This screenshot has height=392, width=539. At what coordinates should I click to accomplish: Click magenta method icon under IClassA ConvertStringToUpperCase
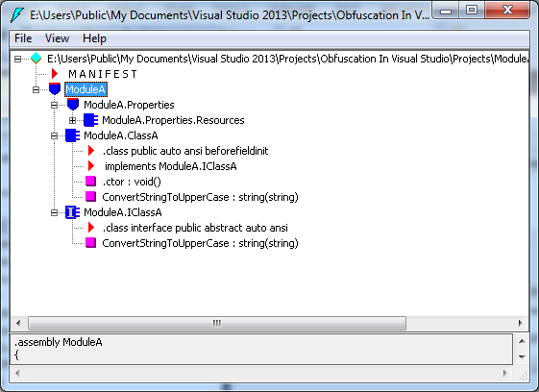point(90,243)
